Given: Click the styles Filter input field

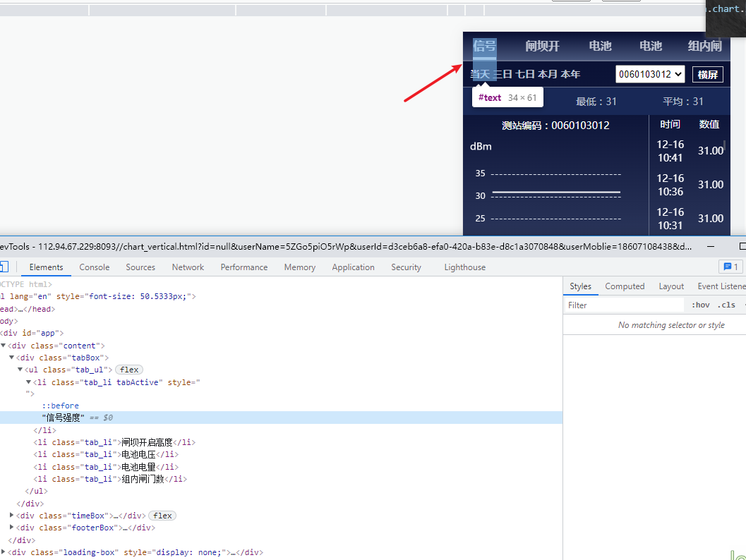Looking at the screenshot, I should (625, 305).
